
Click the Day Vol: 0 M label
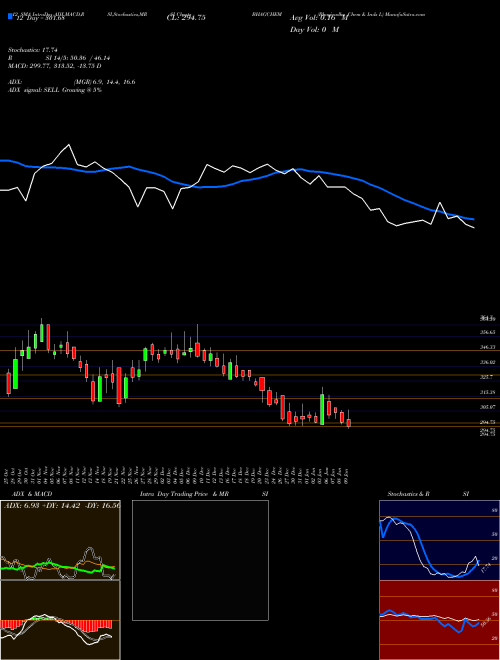314,30
